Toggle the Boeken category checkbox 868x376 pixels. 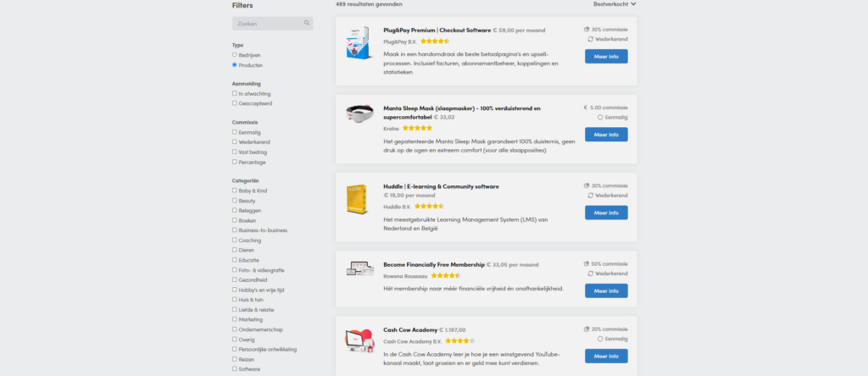pyautogui.click(x=235, y=220)
